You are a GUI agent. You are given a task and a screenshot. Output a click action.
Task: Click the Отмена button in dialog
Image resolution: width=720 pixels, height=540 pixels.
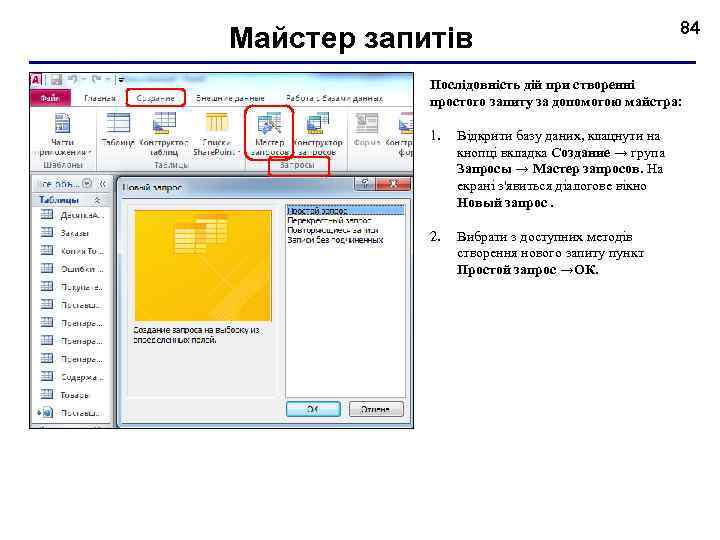[x=376, y=409]
